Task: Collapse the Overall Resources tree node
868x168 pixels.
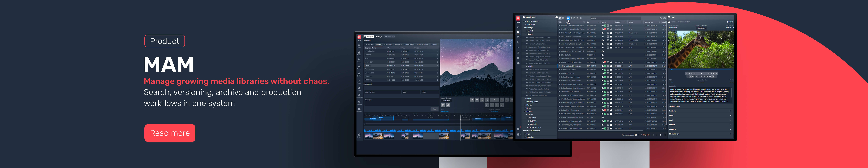Action: coord(524,21)
